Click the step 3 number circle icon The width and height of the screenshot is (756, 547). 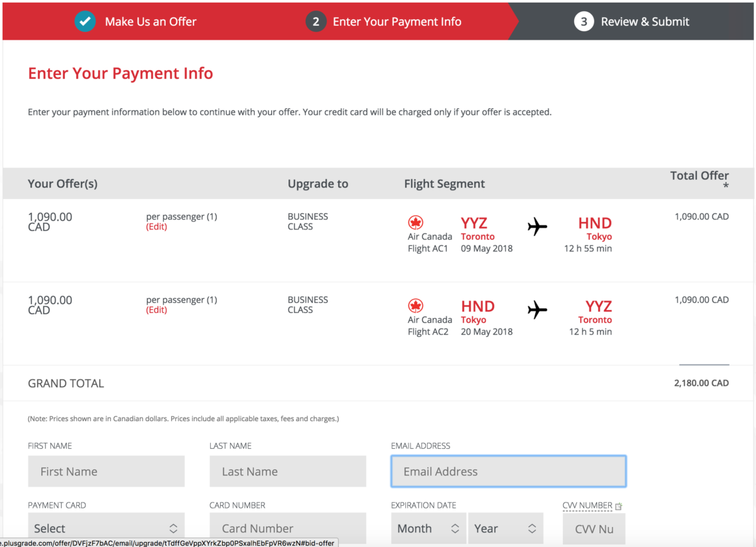[584, 22]
